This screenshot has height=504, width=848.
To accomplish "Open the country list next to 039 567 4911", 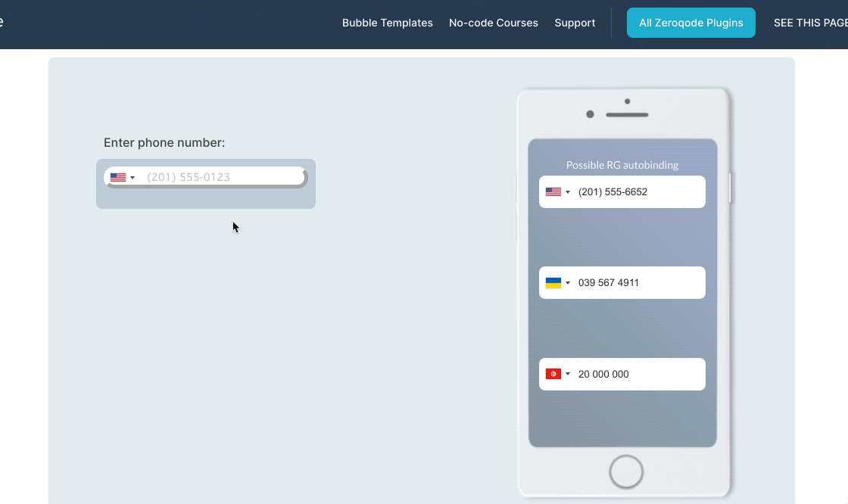I will (569, 283).
